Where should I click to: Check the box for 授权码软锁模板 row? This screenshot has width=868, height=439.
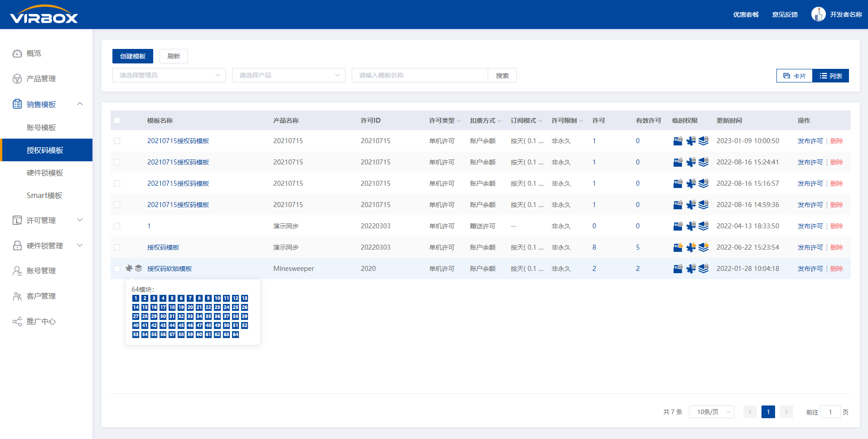click(117, 269)
